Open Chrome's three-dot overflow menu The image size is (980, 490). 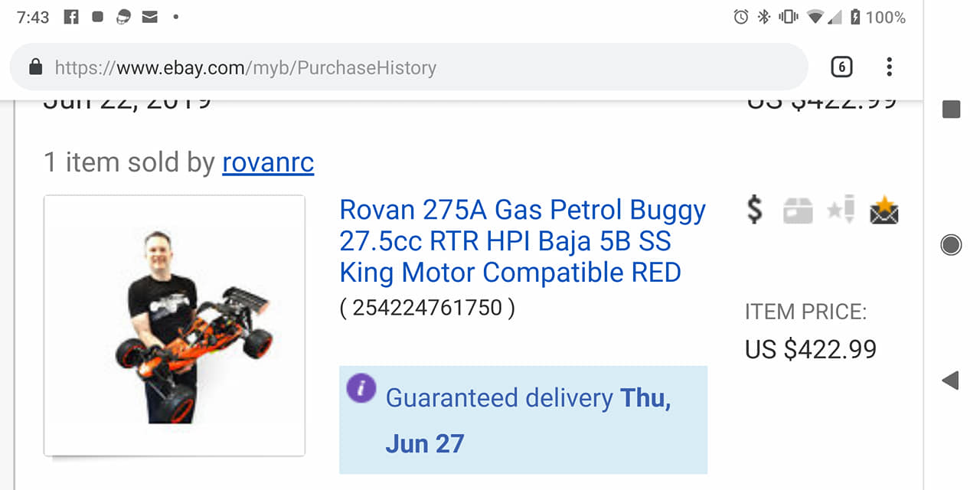[889, 67]
